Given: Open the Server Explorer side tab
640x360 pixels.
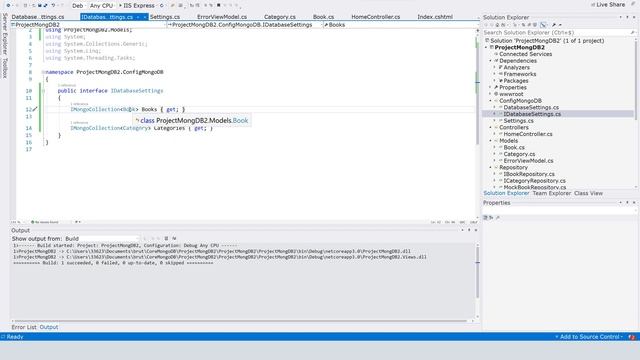Looking at the screenshot, I should [x=4, y=34].
